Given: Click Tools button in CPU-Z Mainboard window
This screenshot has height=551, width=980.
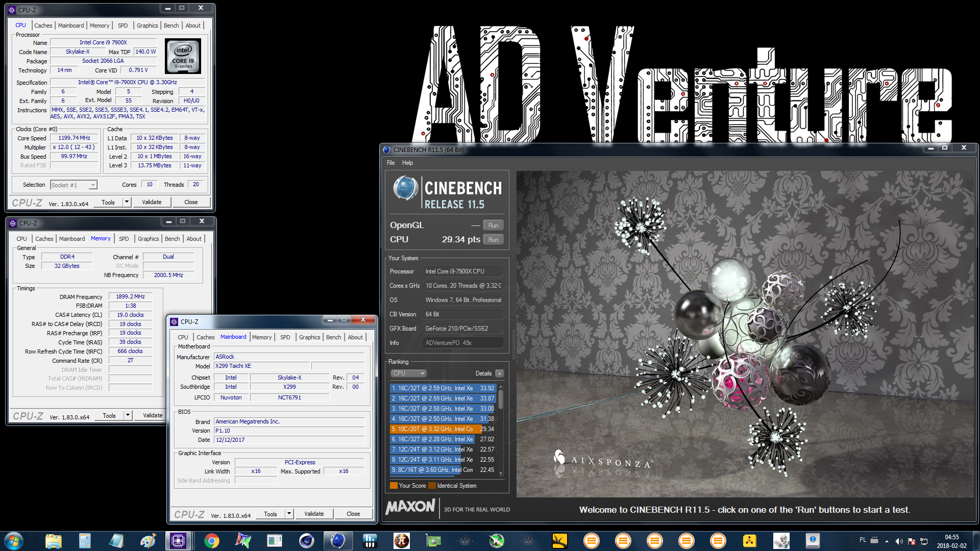Looking at the screenshot, I should (271, 514).
